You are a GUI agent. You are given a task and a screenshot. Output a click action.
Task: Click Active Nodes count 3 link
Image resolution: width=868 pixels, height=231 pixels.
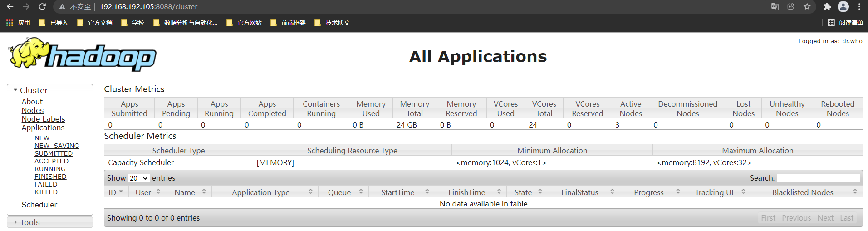coord(617,125)
